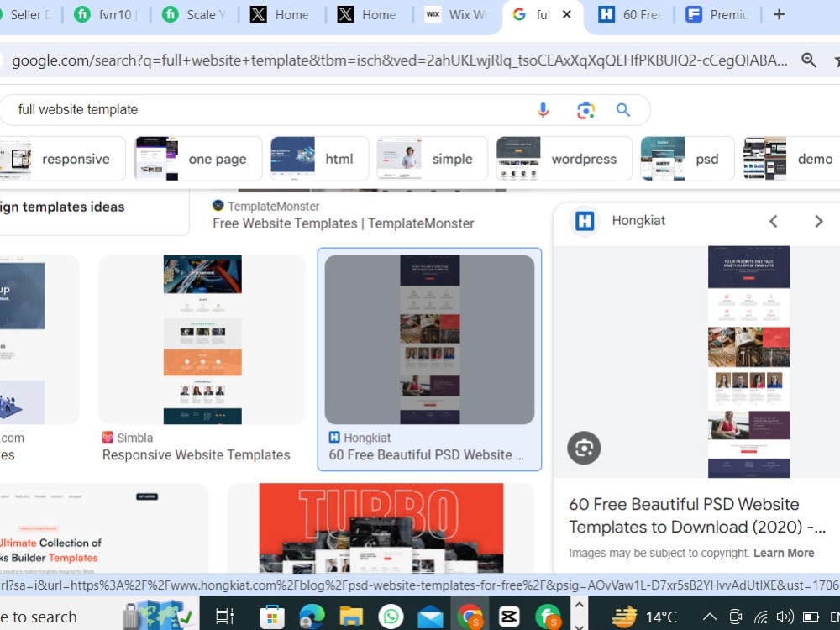Switch to the 60 Free Hongkiat tab
The image size is (840, 630).
[631, 14]
